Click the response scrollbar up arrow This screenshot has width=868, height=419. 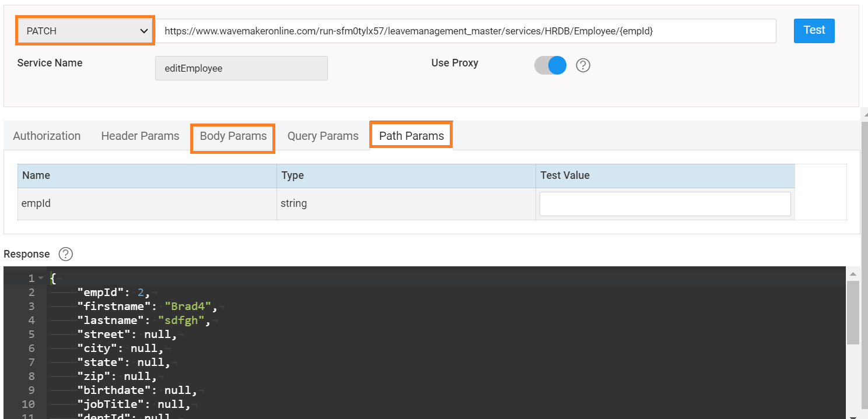(852, 274)
